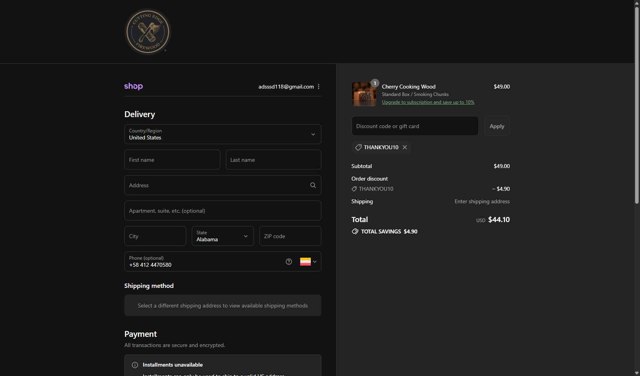Click the adssd118@gmail.com account email
640x376 pixels.
pos(286,87)
